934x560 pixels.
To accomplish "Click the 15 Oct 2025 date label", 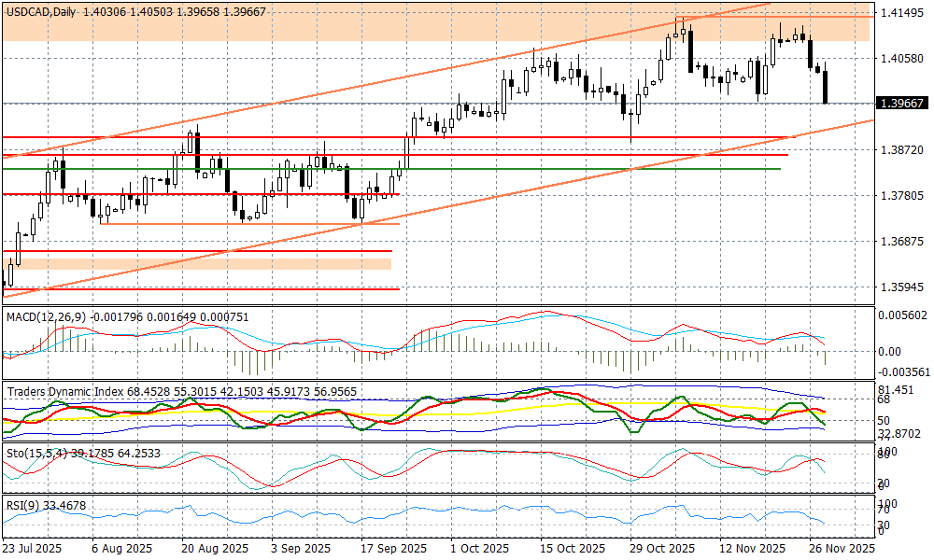I will click(570, 549).
